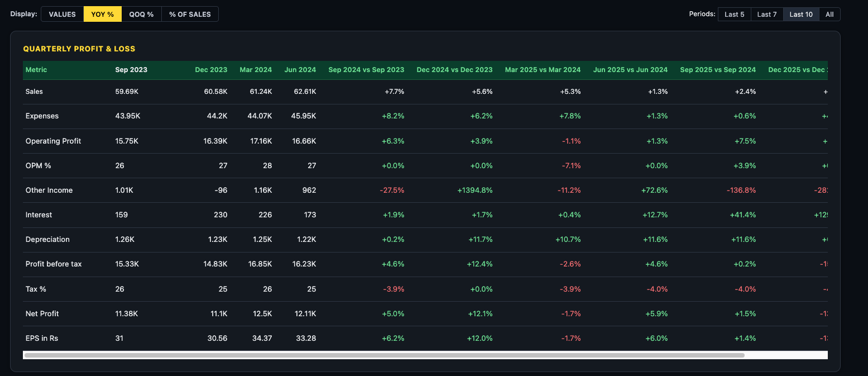Select the Operating Profit row label

click(x=53, y=141)
